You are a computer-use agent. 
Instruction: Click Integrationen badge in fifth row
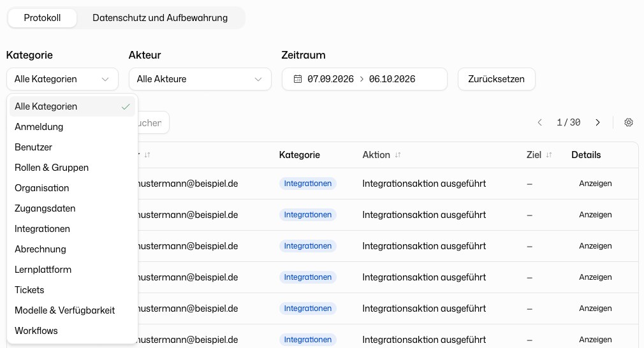[307, 308]
